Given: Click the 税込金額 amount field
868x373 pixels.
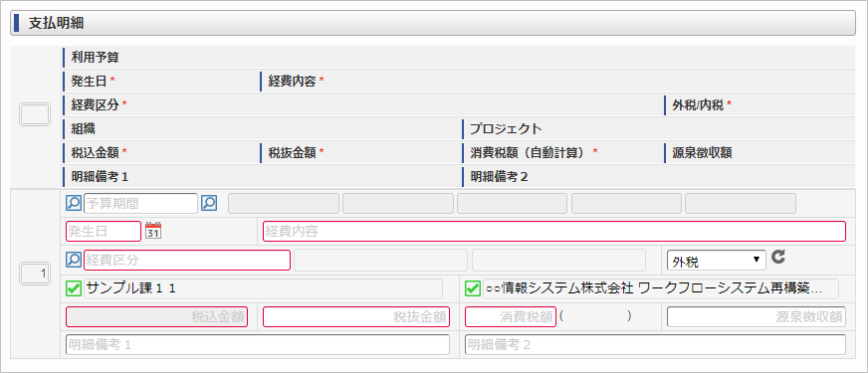Looking at the screenshot, I should [156, 317].
